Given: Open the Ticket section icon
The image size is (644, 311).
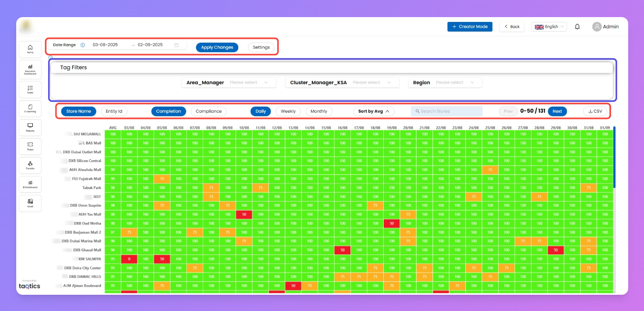Looking at the screenshot, I should pos(30,146).
